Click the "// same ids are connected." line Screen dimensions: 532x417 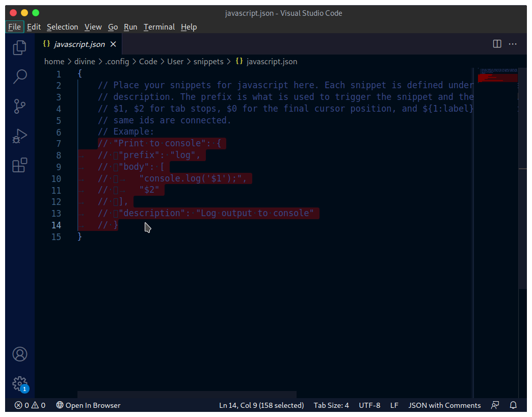165,120
